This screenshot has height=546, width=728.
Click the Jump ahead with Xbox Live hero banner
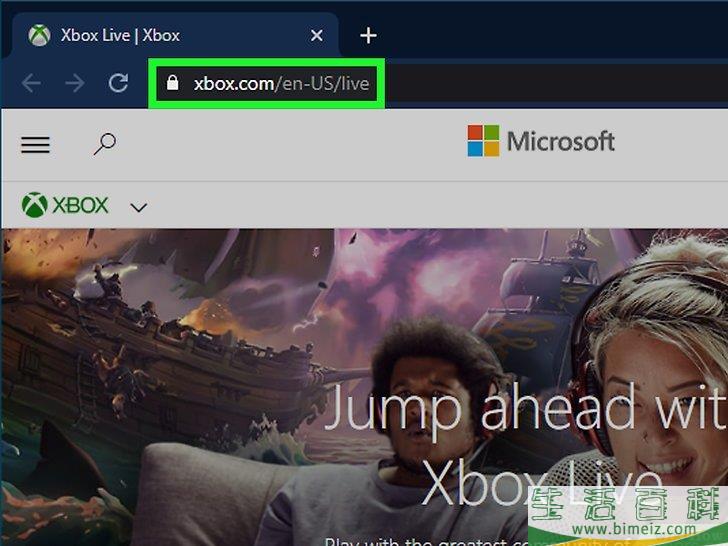click(x=364, y=387)
